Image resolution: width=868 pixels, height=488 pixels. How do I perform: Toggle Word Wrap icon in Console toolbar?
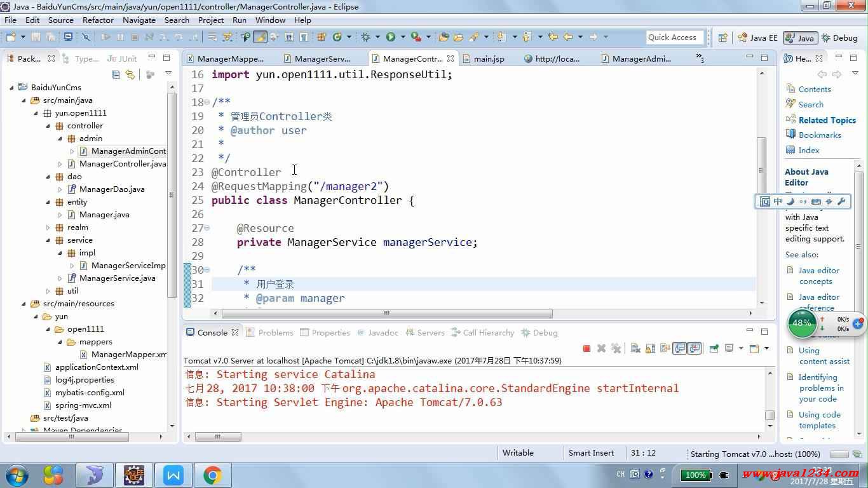pos(665,348)
